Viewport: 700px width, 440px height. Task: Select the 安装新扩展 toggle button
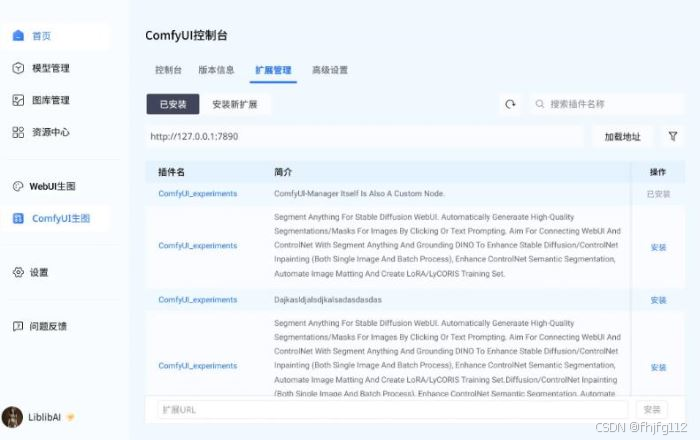tap(235, 104)
